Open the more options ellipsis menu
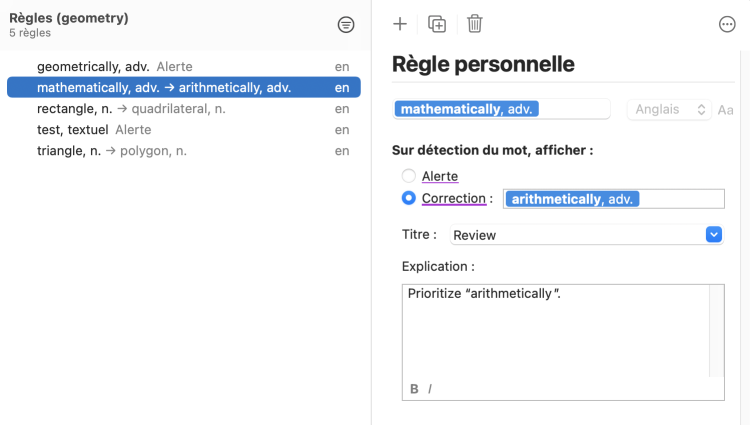Image resolution: width=750 pixels, height=425 pixels. 727,25
